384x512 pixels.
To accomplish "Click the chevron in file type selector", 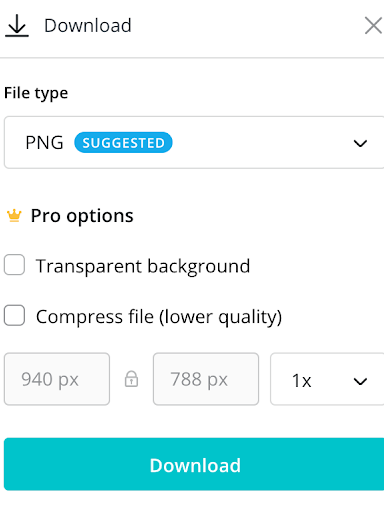I will point(360,143).
